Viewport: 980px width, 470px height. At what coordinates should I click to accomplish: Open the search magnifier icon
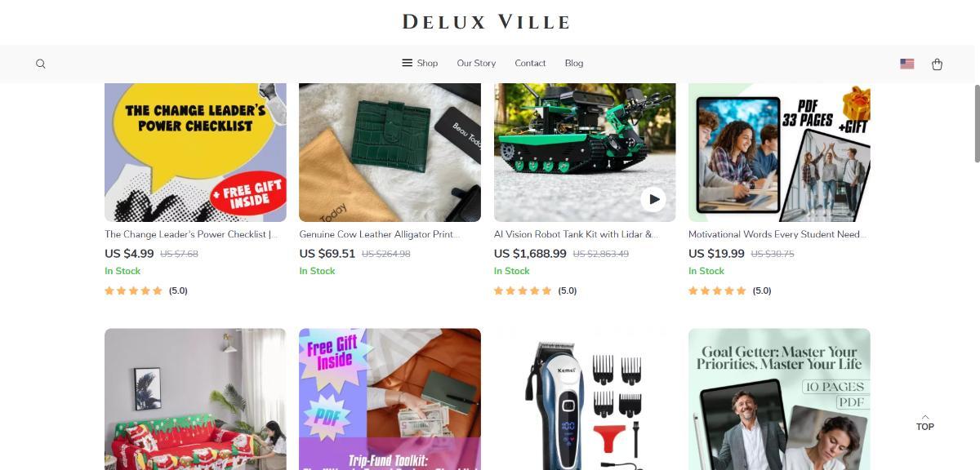pyautogui.click(x=41, y=64)
